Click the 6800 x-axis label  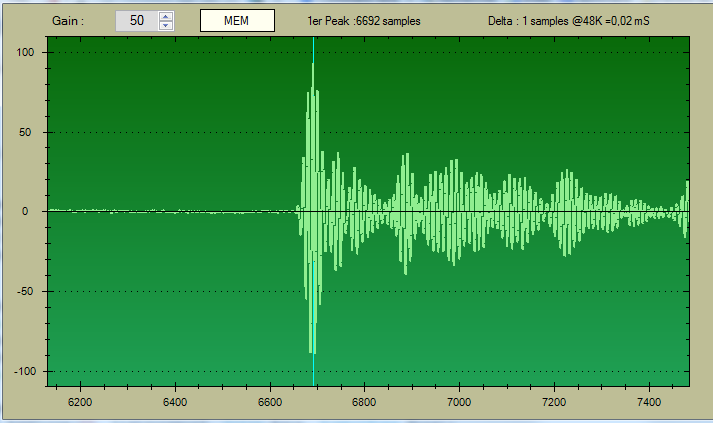click(364, 402)
